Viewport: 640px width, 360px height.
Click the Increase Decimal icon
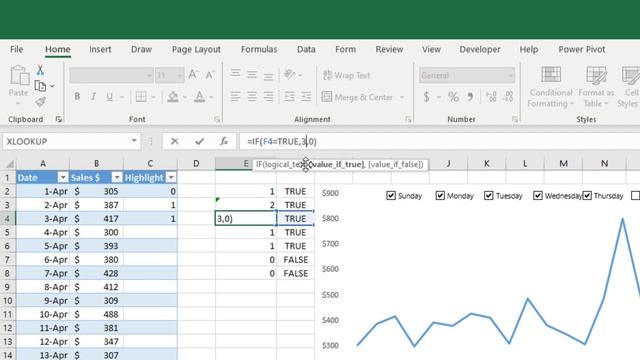(491, 97)
